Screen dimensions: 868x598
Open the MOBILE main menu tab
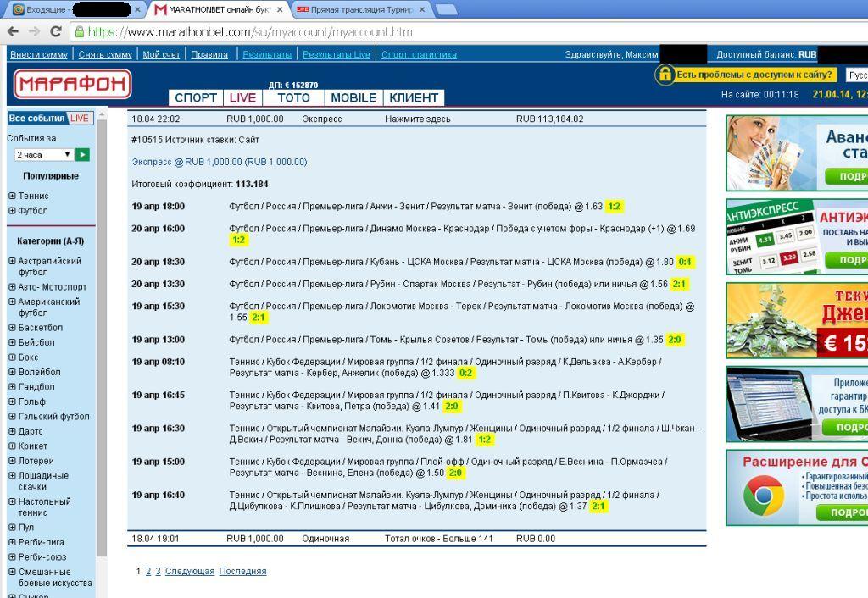(353, 98)
